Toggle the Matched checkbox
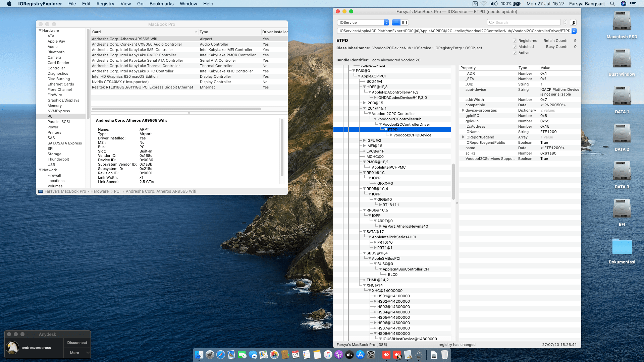644x362 pixels. 515,47
